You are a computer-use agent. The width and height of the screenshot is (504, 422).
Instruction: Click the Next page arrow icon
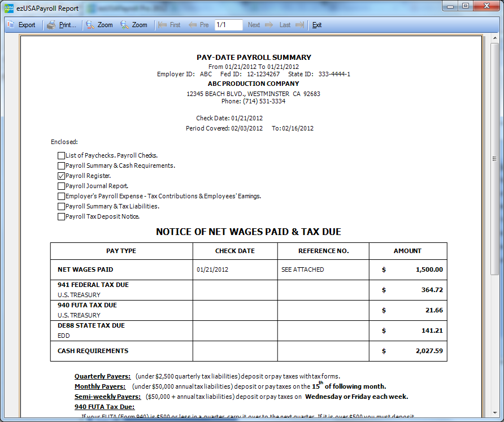268,25
